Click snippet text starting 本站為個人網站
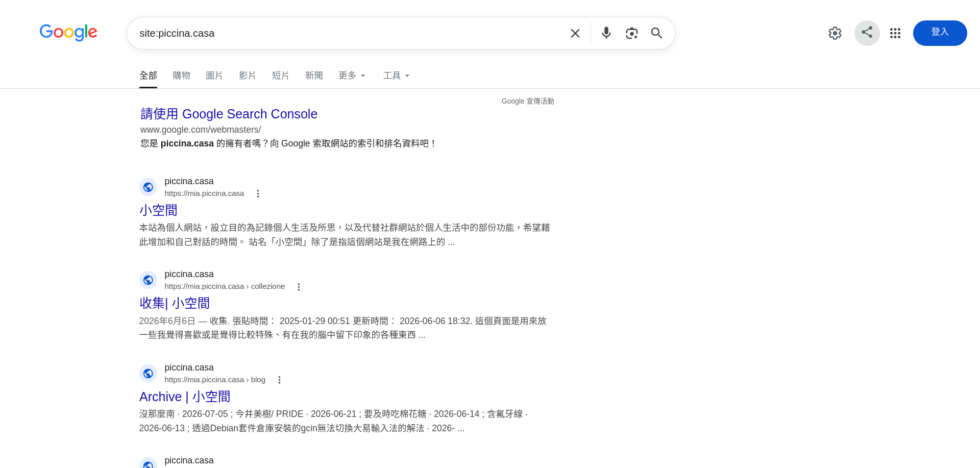980x468 pixels. tap(345, 235)
